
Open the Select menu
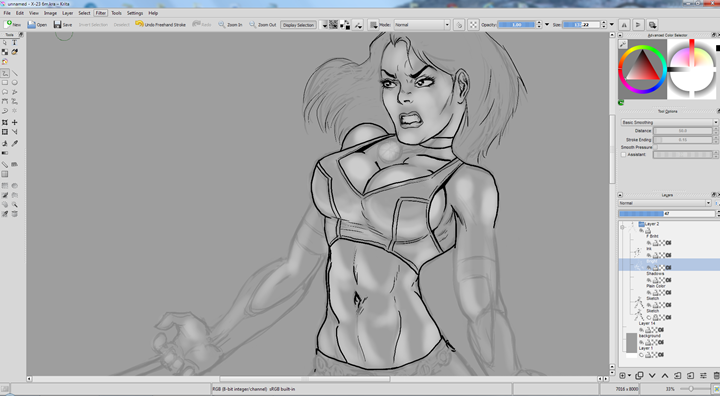coord(84,13)
